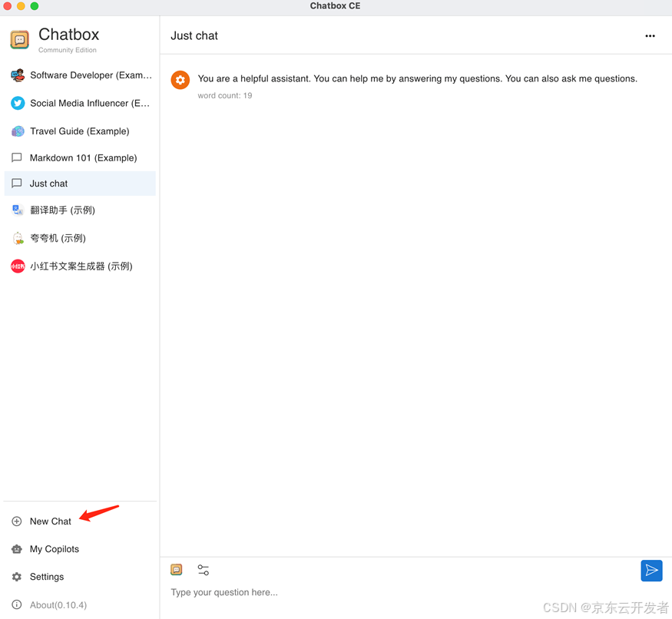This screenshot has width=672, height=619.
Task: Click the 'Just chat' conversation title
Action: point(194,36)
